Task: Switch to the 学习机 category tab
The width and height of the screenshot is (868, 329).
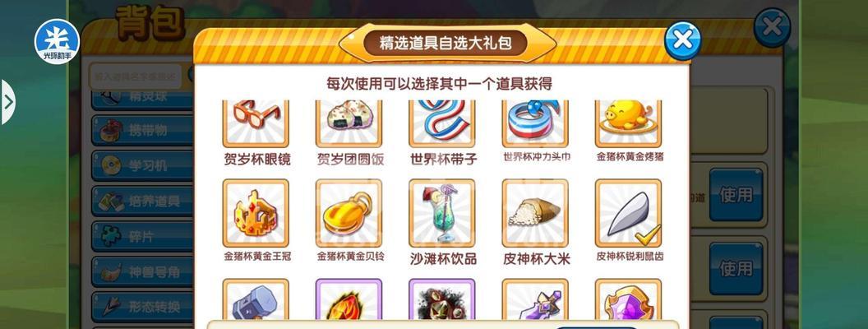Action: tap(143, 165)
